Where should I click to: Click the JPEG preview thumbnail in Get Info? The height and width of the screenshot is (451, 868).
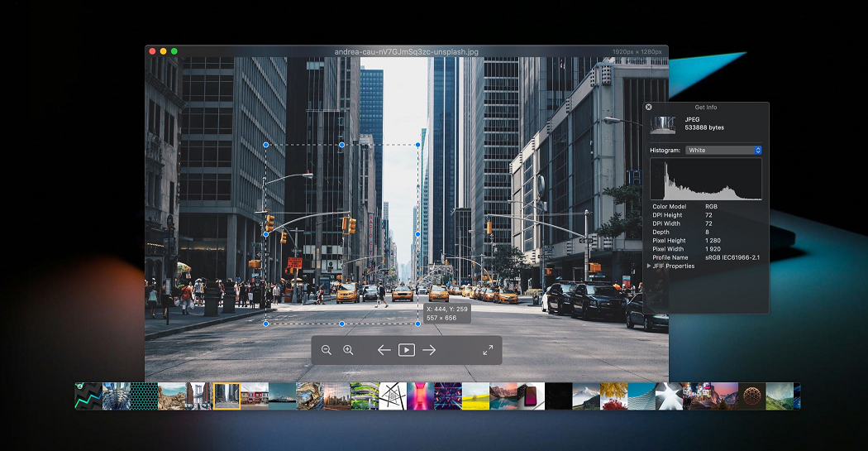[663, 125]
